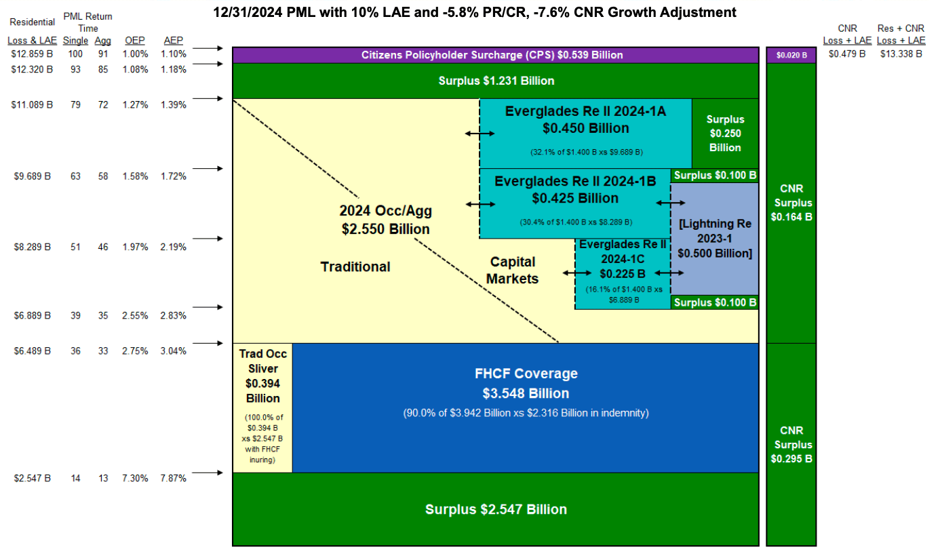Click the Residential Loss & LAE column header
The image size is (940, 560).
(x=32, y=31)
